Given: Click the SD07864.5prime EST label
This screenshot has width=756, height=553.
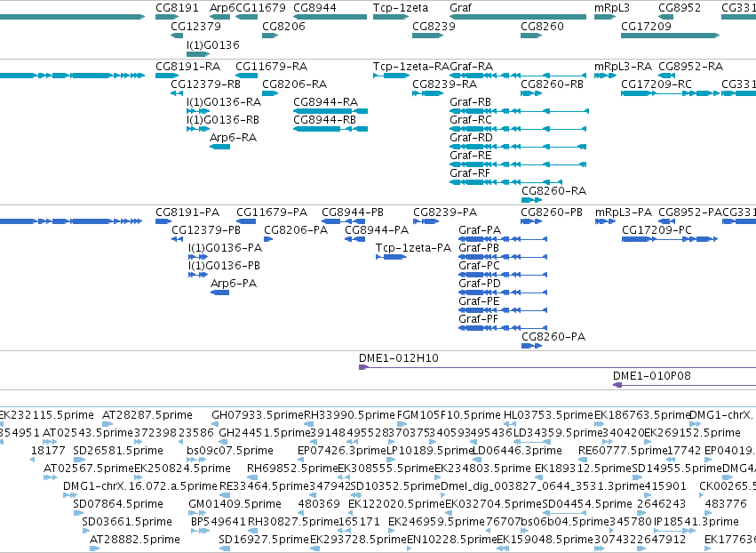Looking at the screenshot, I should pos(118,504).
